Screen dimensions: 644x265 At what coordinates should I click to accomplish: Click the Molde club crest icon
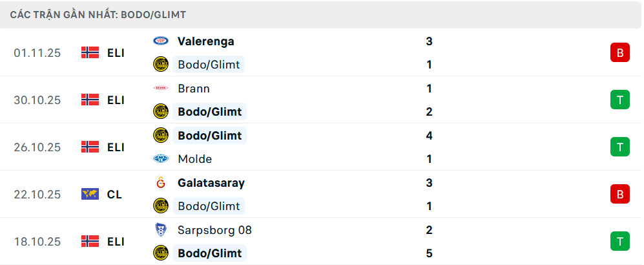[160, 159]
